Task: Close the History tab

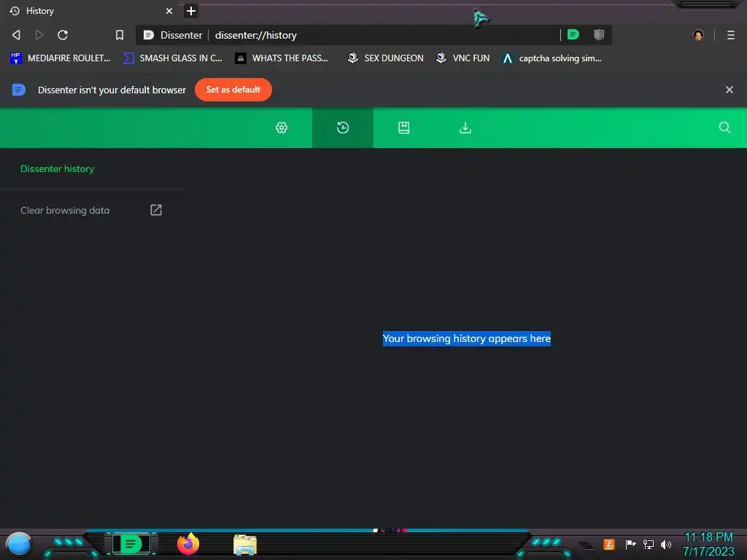Action: (x=169, y=10)
